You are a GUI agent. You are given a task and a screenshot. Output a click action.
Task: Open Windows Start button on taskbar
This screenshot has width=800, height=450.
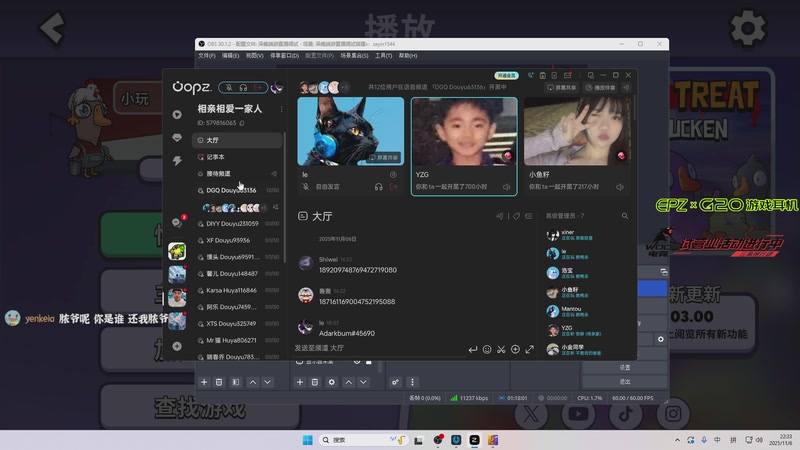point(307,440)
